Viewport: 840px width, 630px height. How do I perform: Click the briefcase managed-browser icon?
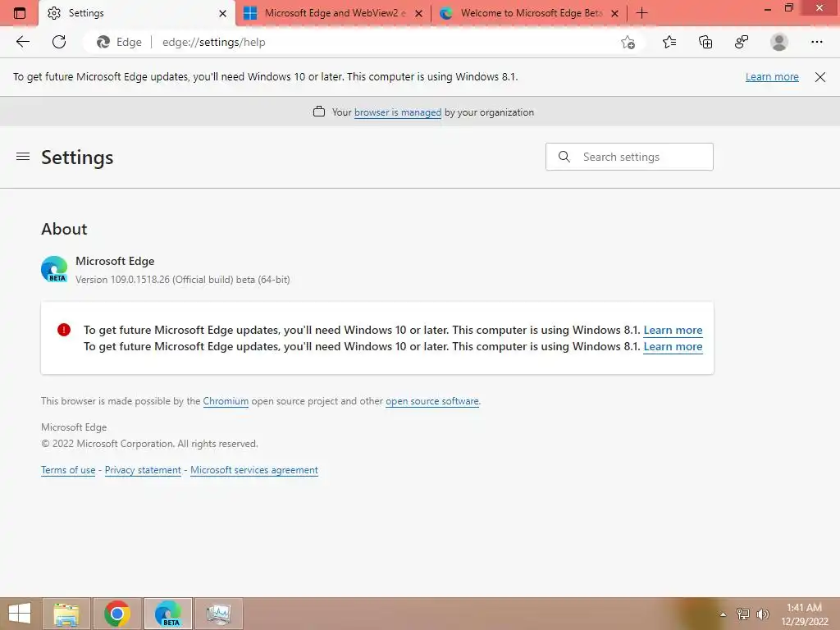[319, 112]
